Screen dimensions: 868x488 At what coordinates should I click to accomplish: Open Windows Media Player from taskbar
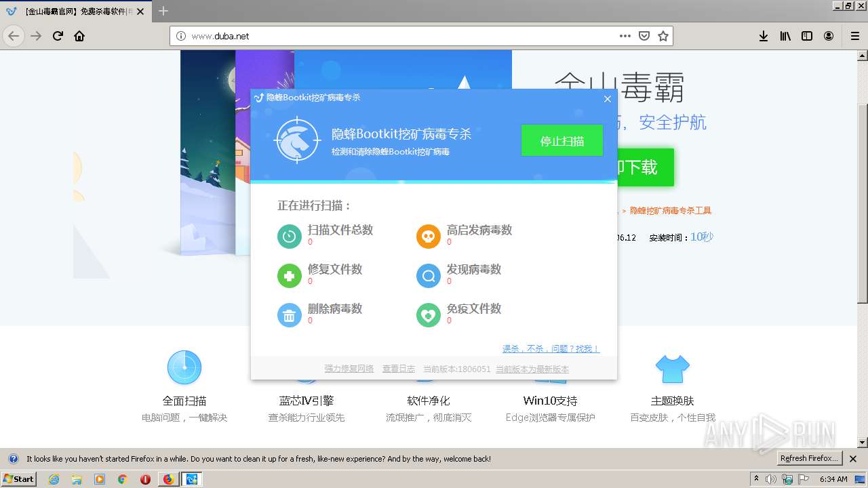(100, 479)
